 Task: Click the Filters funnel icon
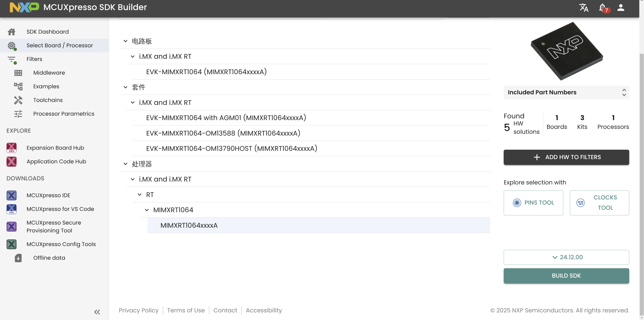tap(12, 60)
